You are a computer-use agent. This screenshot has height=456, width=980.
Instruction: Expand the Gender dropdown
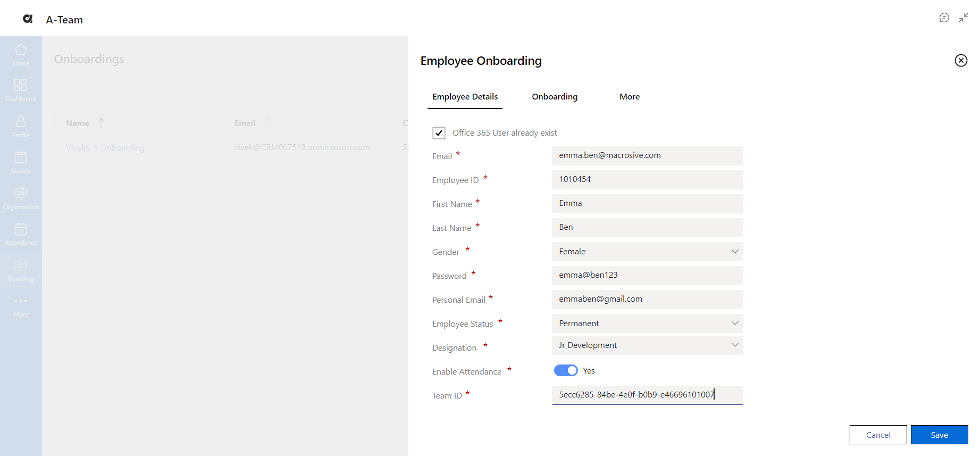735,251
